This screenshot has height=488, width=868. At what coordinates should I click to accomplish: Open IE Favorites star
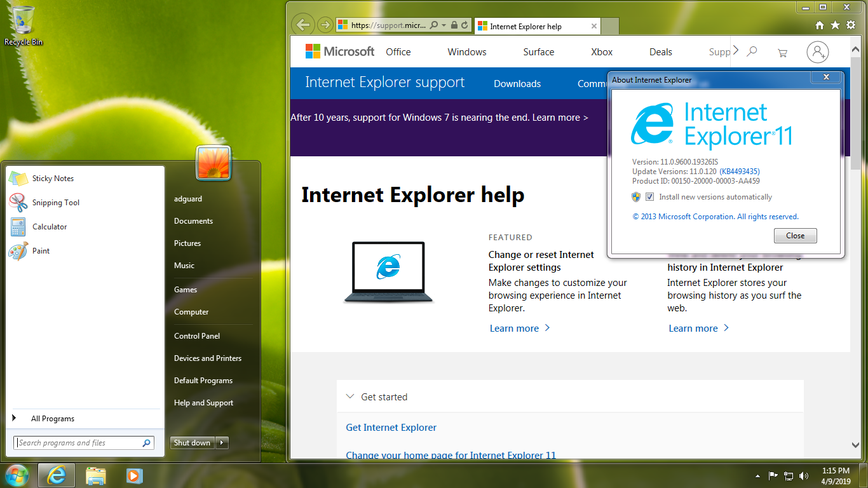click(835, 25)
